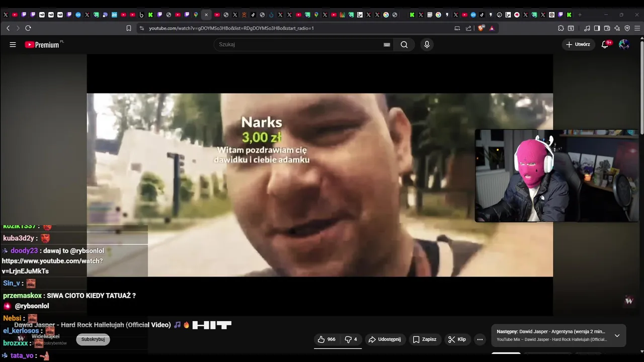Open the extensions puzzle icon

[561, 28]
